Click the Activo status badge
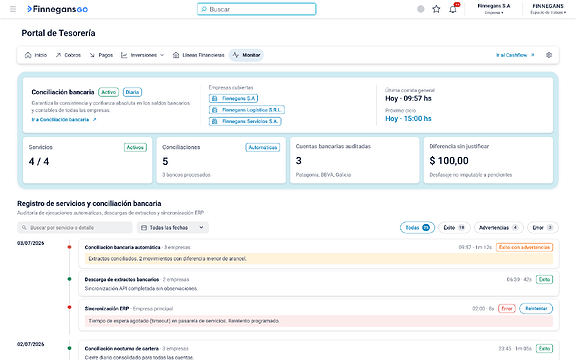 click(x=108, y=92)
